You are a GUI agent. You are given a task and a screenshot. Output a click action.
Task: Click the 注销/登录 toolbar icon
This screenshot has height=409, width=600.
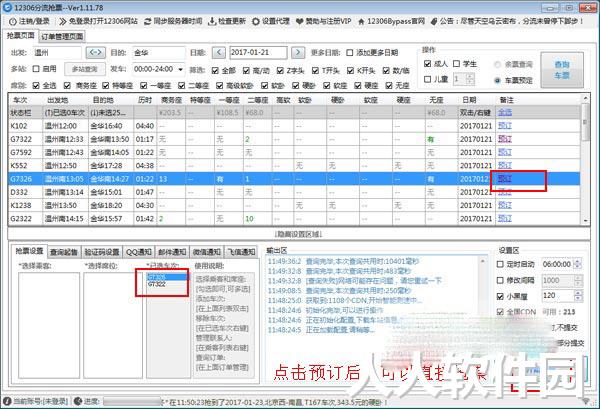pyautogui.click(x=12, y=21)
